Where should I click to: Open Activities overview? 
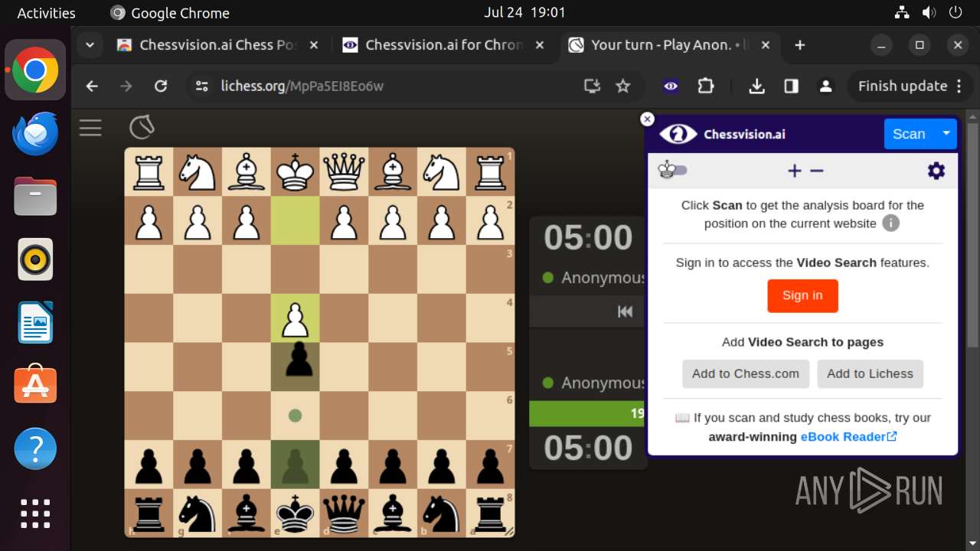click(x=46, y=13)
